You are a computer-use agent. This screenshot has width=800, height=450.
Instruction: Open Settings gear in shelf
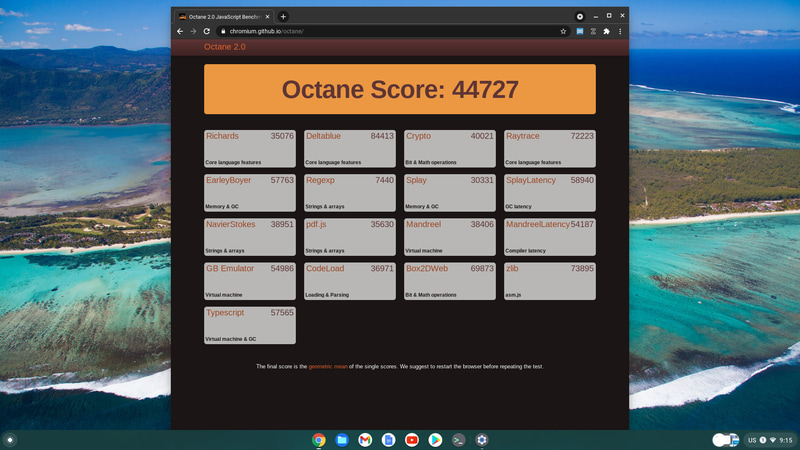pyautogui.click(x=482, y=440)
